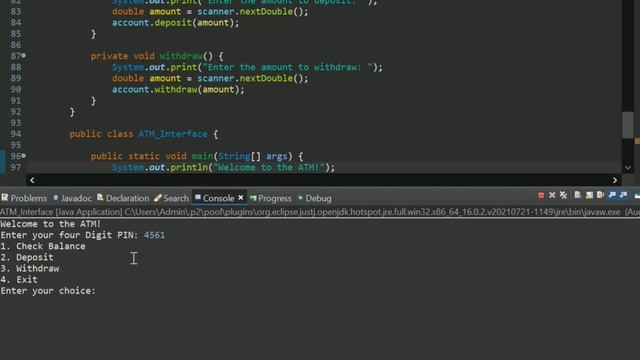Click console line '2. Deposit'

(27, 257)
